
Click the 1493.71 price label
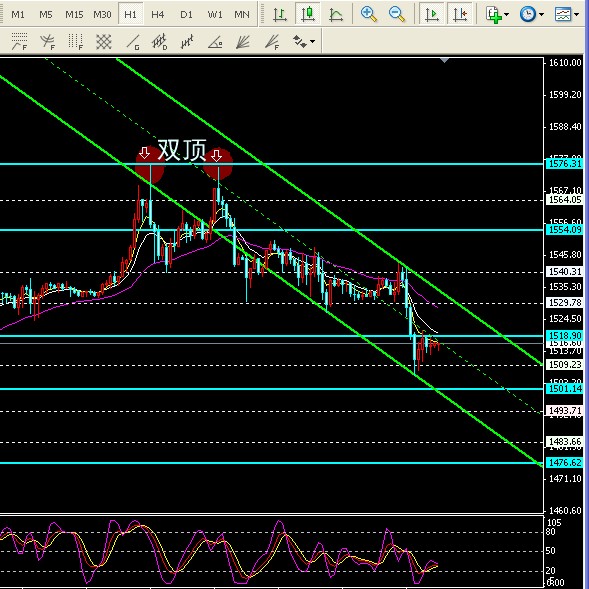click(565, 410)
